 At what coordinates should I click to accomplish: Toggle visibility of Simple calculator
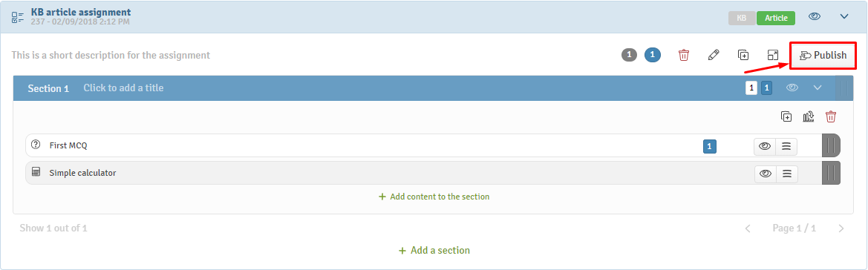click(766, 173)
